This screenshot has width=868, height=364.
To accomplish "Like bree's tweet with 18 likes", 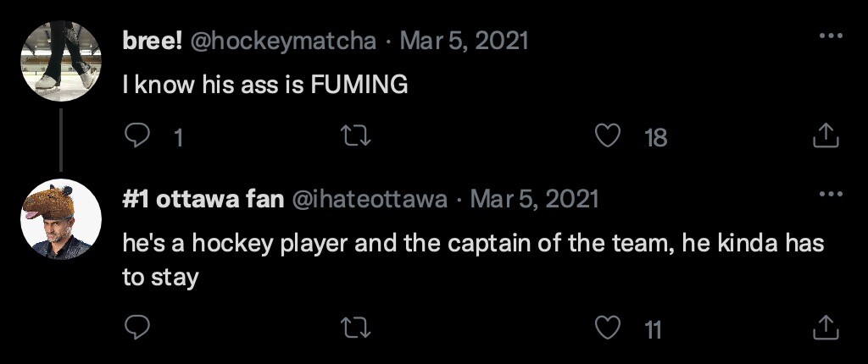I will click(608, 135).
